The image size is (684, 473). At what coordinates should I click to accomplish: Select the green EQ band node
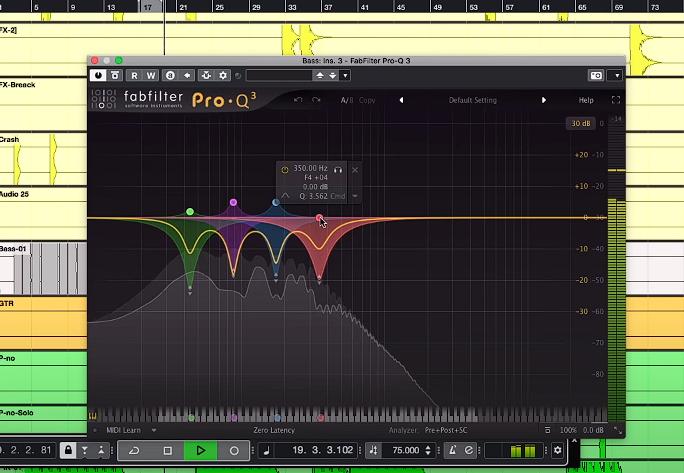[x=190, y=212]
